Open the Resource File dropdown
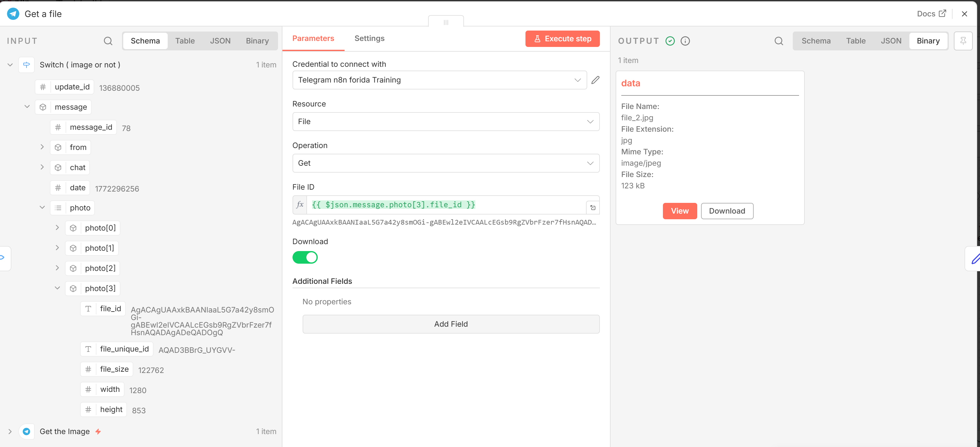This screenshot has width=980, height=447. click(x=445, y=122)
